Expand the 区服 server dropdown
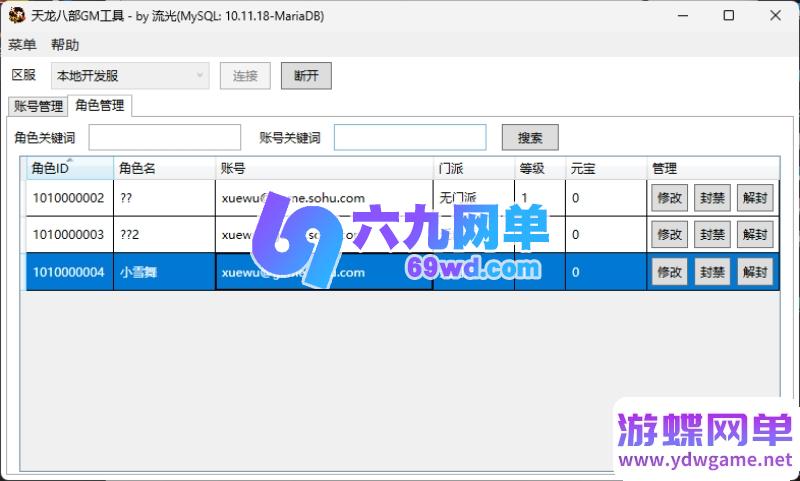800x481 pixels. point(130,76)
